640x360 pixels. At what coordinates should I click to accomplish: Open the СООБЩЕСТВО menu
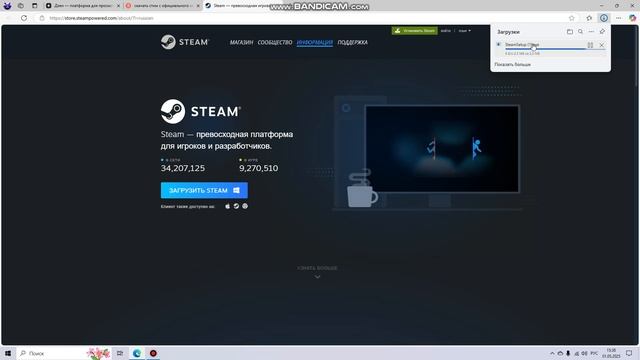[275, 42]
